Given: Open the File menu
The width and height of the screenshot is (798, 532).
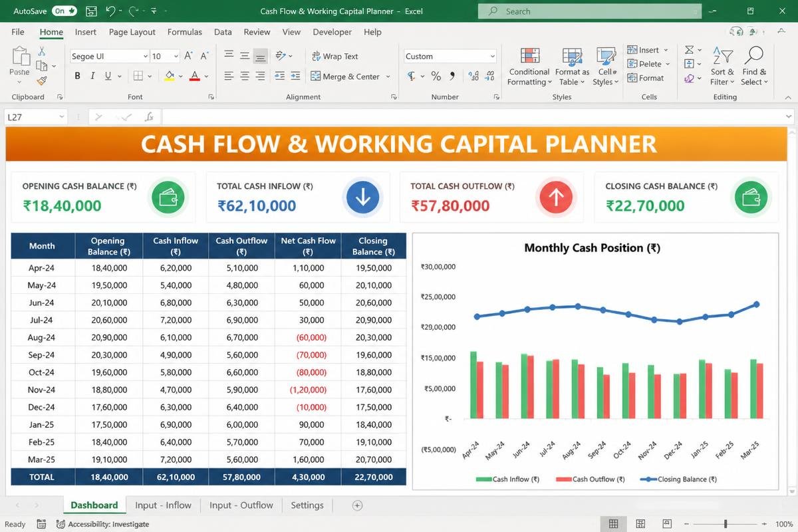Looking at the screenshot, I should click(x=18, y=32).
